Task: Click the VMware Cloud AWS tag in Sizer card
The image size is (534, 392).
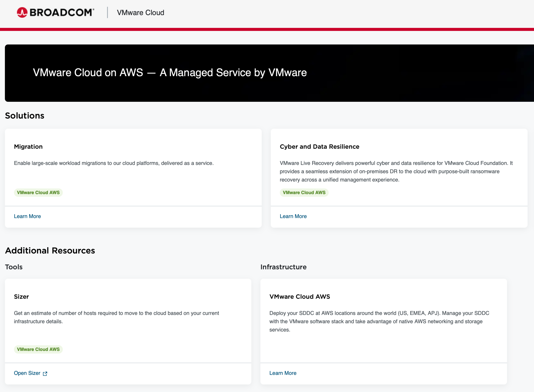Action: click(38, 349)
